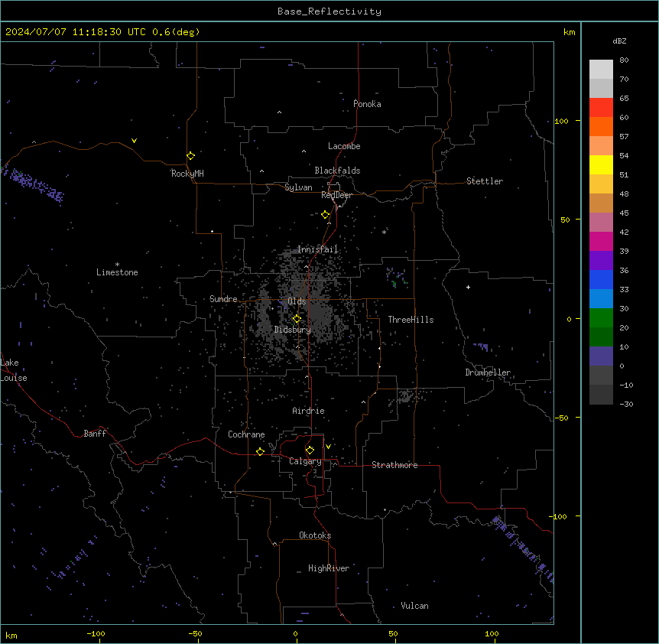Select the orange 57-60 dBZ legend swatch
This screenshot has height=644, width=659.
pyautogui.click(x=601, y=126)
